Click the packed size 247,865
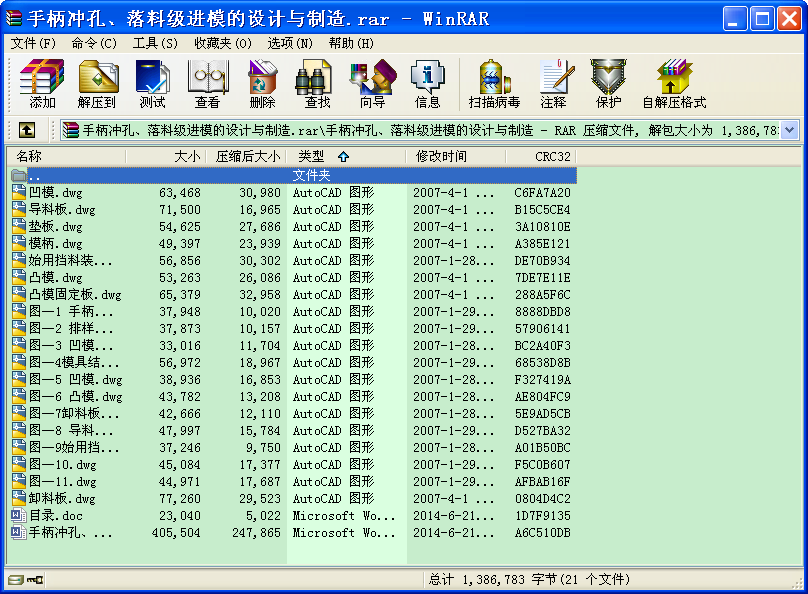This screenshot has height=594, width=808. (x=256, y=533)
